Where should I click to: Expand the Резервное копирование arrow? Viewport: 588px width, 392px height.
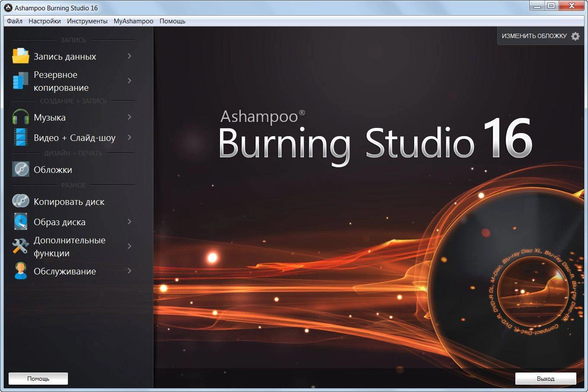tap(129, 81)
